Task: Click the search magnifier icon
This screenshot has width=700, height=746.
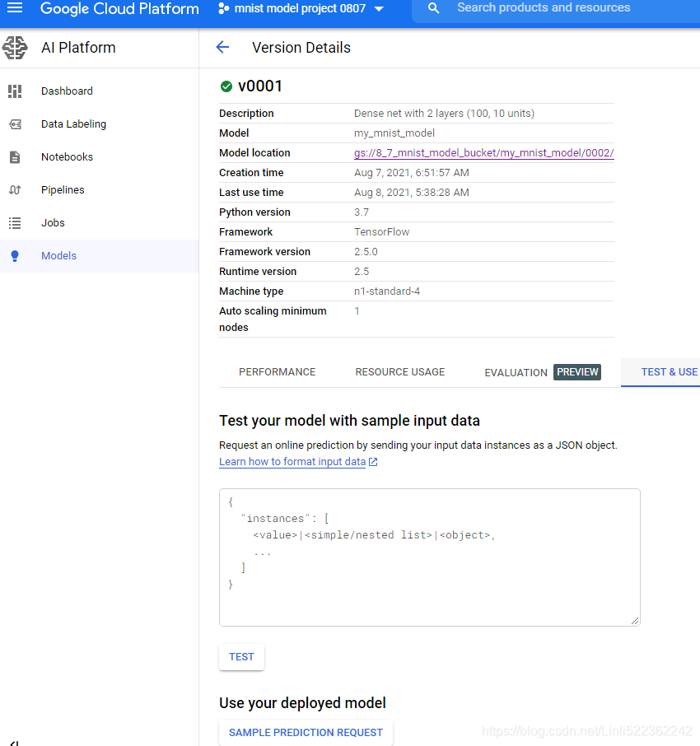Action: pyautogui.click(x=433, y=8)
